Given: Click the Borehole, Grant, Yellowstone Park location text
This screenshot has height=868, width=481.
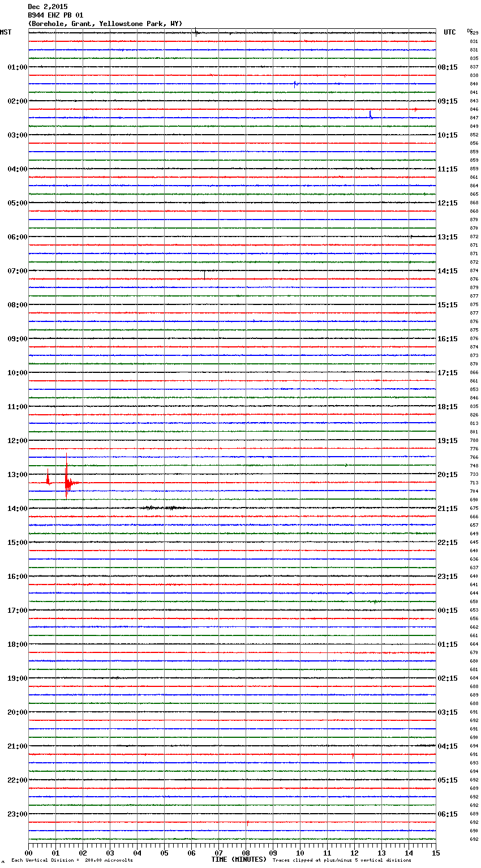Looking at the screenshot, I should pyautogui.click(x=105, y=24).
